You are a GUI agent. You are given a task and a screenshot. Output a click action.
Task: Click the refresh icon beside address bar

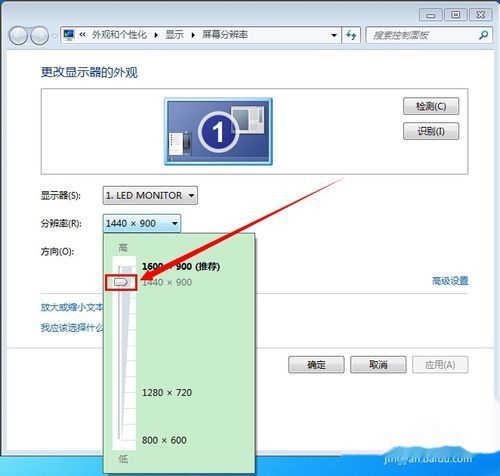351,35
